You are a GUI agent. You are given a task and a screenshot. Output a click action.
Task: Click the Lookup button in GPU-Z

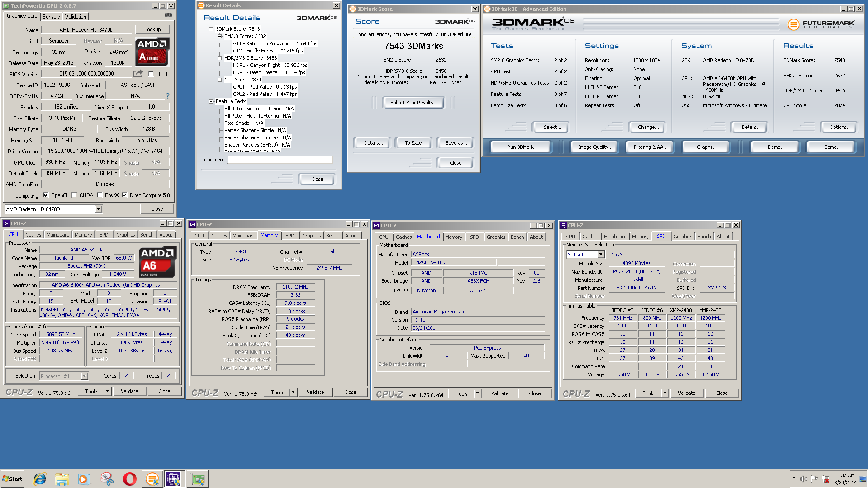click(152, 29)
